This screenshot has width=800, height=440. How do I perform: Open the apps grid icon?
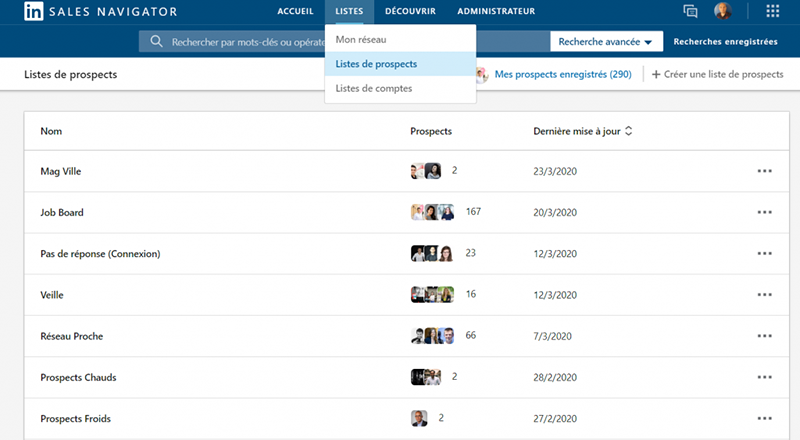coord(772,12)
